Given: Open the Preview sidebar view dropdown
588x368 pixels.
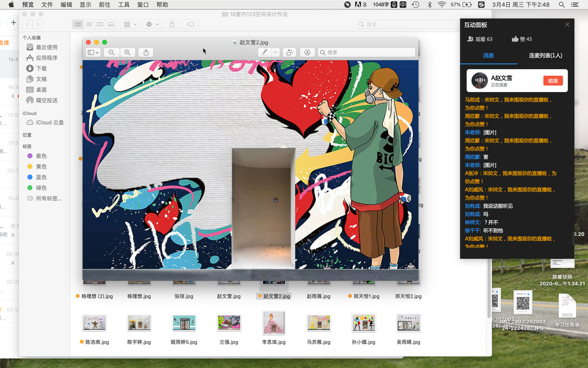Looking at the screenshot, I should click(x=93, y=53).
